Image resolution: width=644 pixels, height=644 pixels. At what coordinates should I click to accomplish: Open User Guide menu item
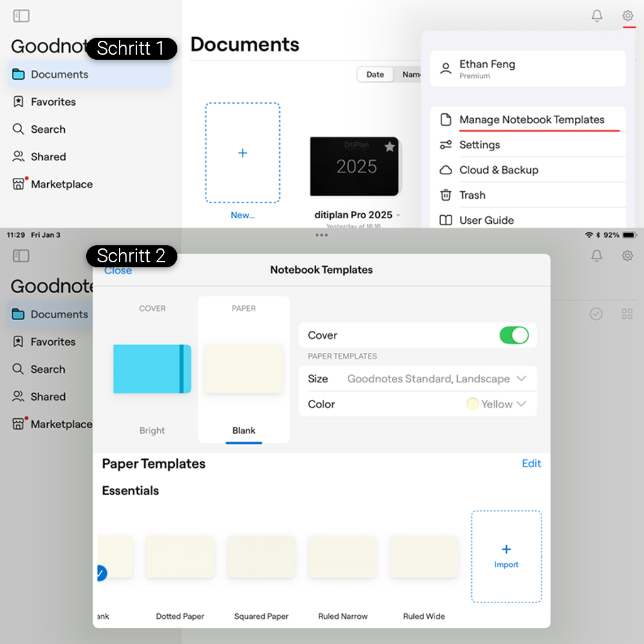[528, 218]
